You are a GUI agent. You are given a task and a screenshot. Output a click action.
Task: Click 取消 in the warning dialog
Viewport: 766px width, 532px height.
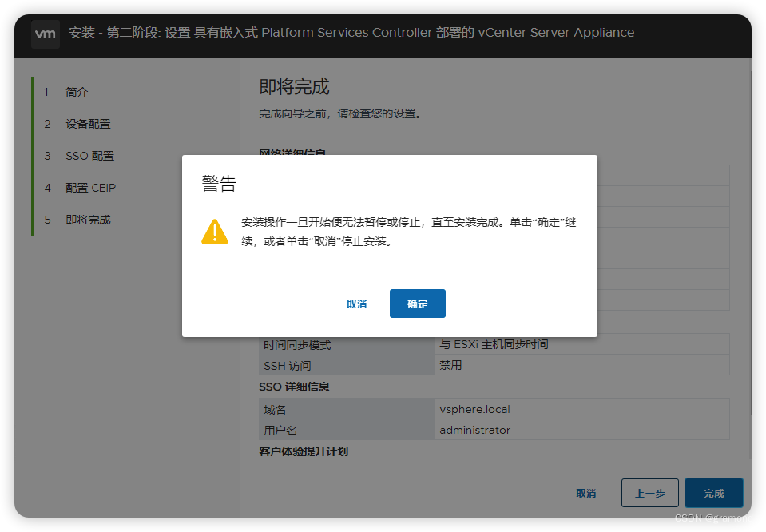click(356, 304)
